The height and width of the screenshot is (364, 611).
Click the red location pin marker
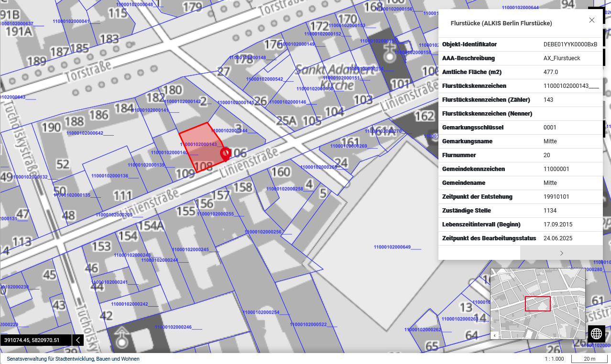[x=225, y=154]
